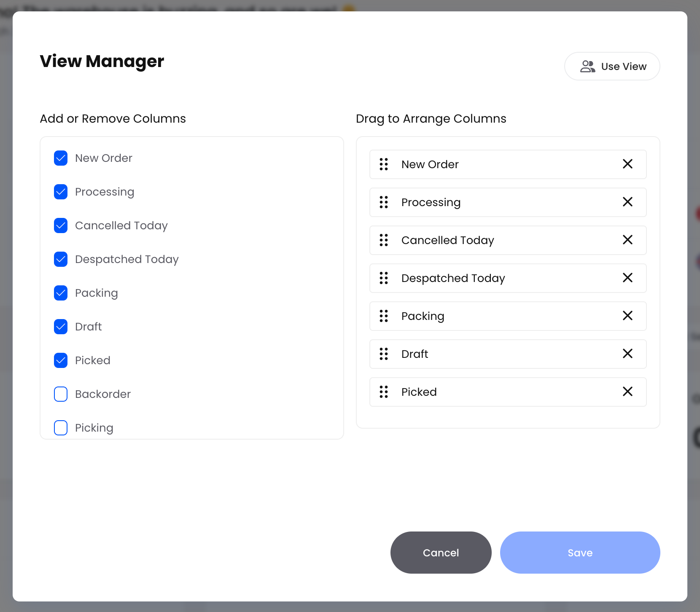
Task: Enable the Picking column checkbox
Action: click(61, 428)
